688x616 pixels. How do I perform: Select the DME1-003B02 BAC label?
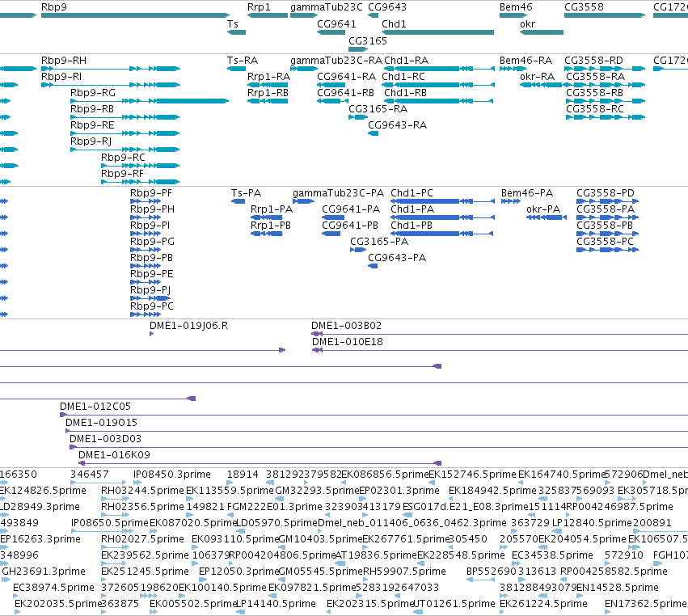tap(346, 325)
